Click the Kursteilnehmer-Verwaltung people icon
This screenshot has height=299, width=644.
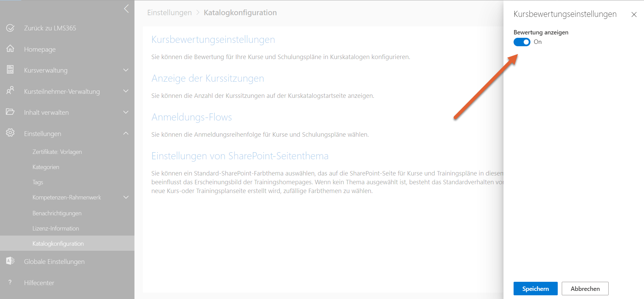tap(10, 90)
